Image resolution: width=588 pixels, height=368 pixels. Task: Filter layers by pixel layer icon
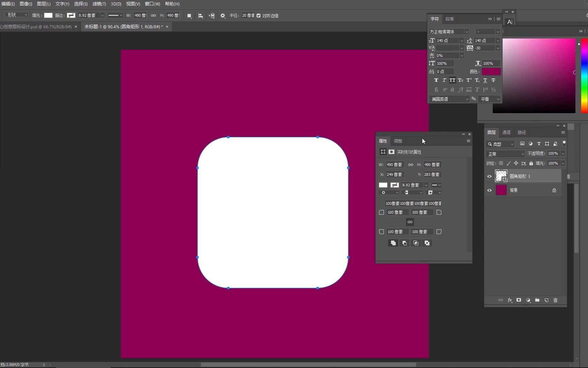point(522,144)
